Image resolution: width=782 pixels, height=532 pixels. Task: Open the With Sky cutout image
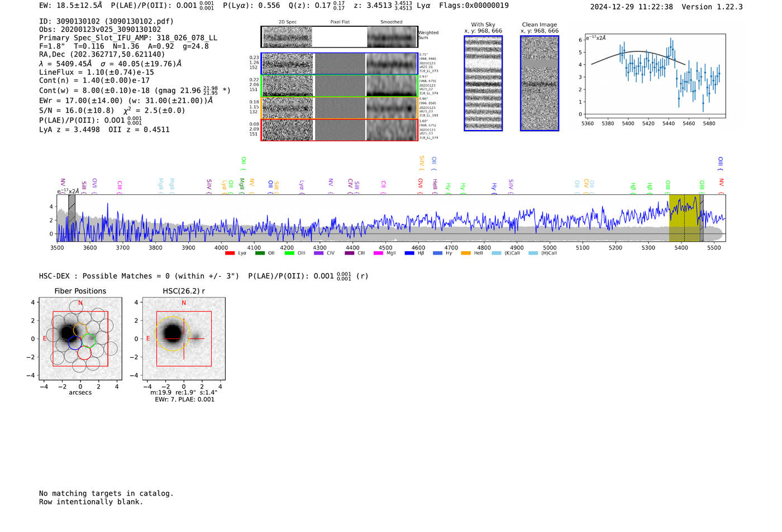coord(483,83)
